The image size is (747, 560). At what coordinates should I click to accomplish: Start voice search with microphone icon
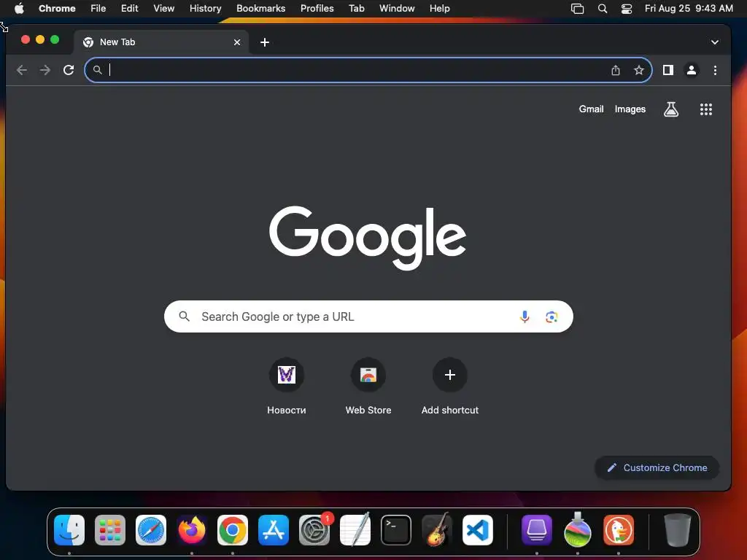click(x=525, y=316)
